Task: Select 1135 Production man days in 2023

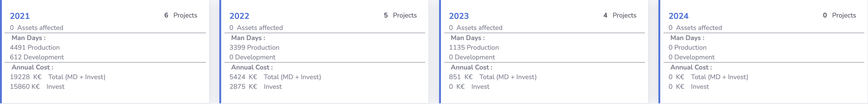Action: (474, 47)
